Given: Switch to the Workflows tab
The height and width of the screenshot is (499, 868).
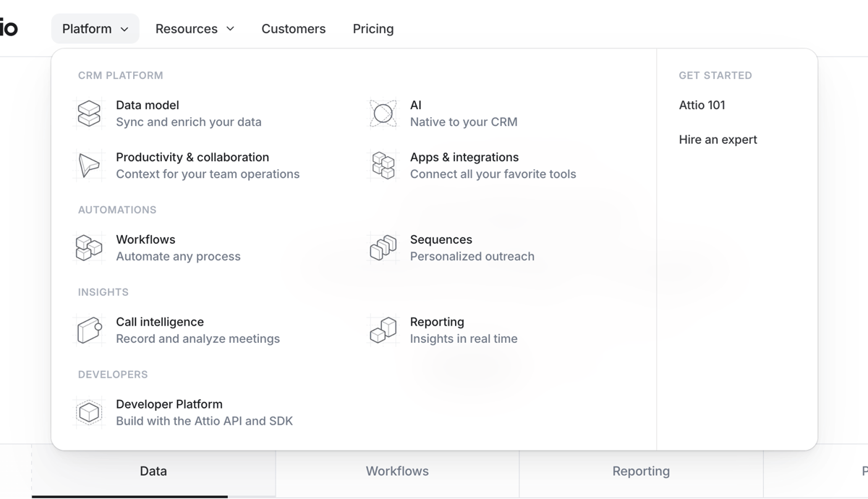Looking at the screenshot, I should (396, 471).
